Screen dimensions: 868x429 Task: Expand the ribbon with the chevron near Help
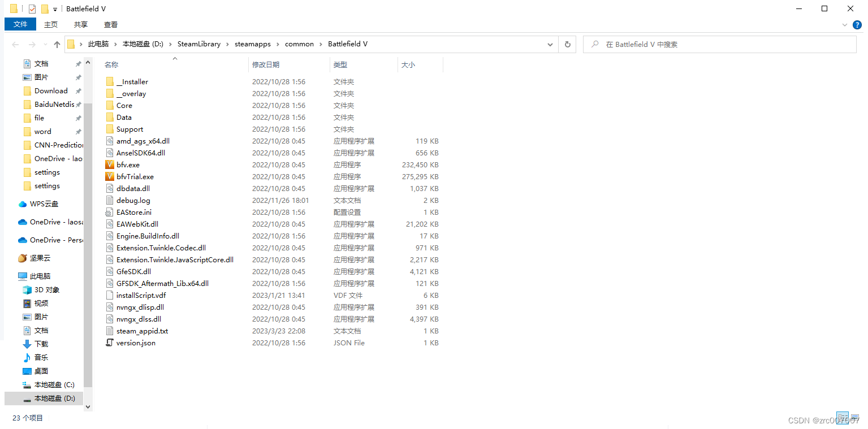coord(844,25)
